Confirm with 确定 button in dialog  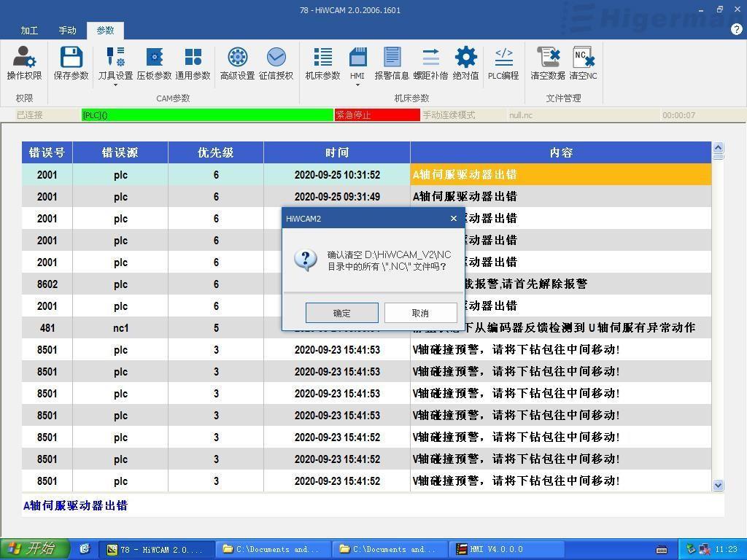tap(341, 313)
